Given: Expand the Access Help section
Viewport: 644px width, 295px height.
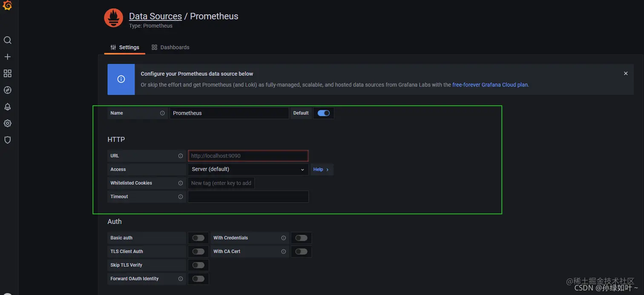Looking at the screenshot, I should tap(321, 169).
